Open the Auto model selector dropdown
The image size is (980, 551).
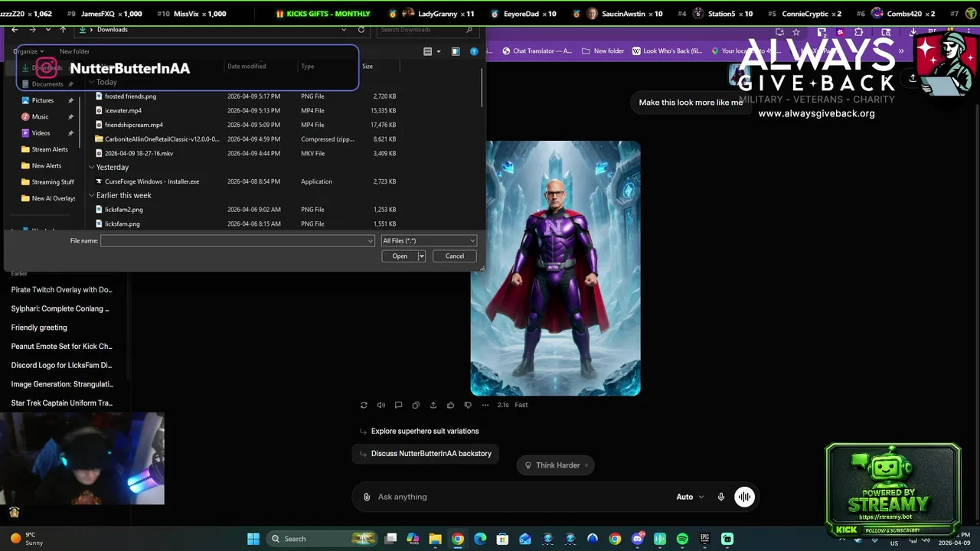(690, 497)
